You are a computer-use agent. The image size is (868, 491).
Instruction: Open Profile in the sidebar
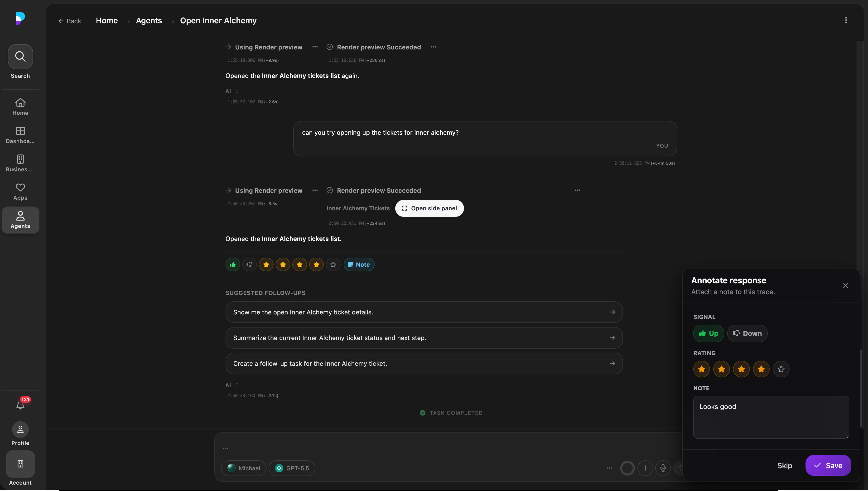point(20,434)
